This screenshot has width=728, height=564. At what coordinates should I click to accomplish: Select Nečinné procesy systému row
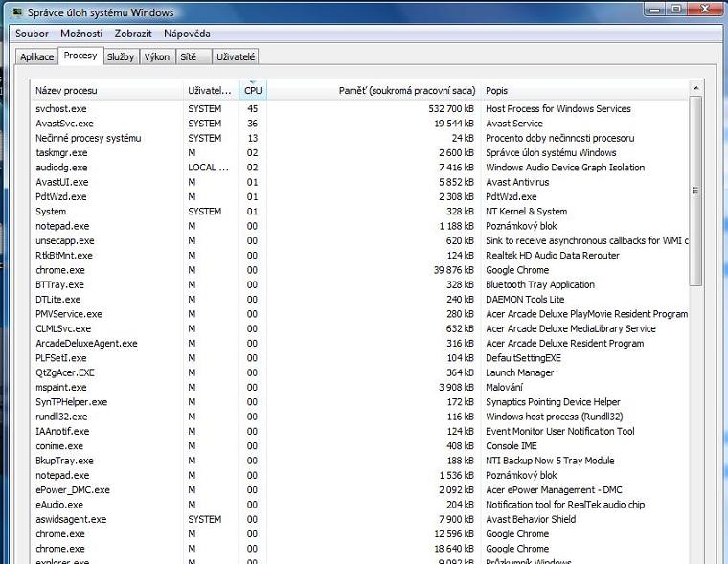tap(360, 138)
